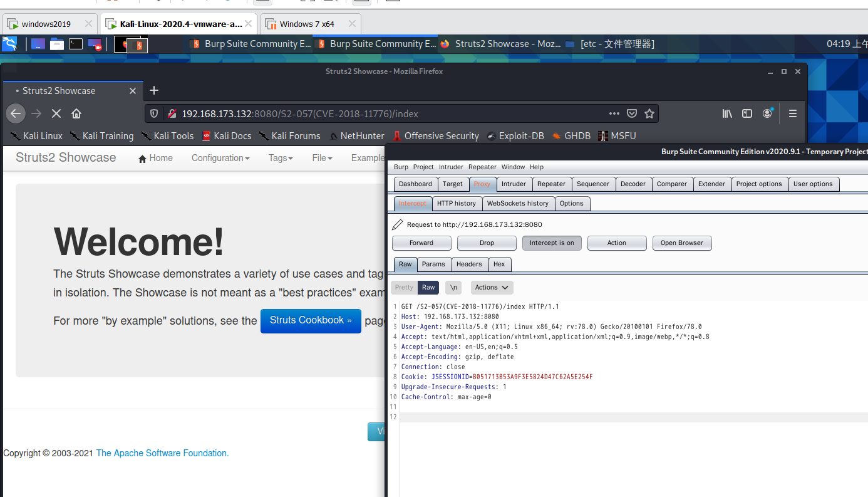Switch to the Sequencer tab
The height and width of the screenshot is (497, 868).
click(x=593, y=184)
